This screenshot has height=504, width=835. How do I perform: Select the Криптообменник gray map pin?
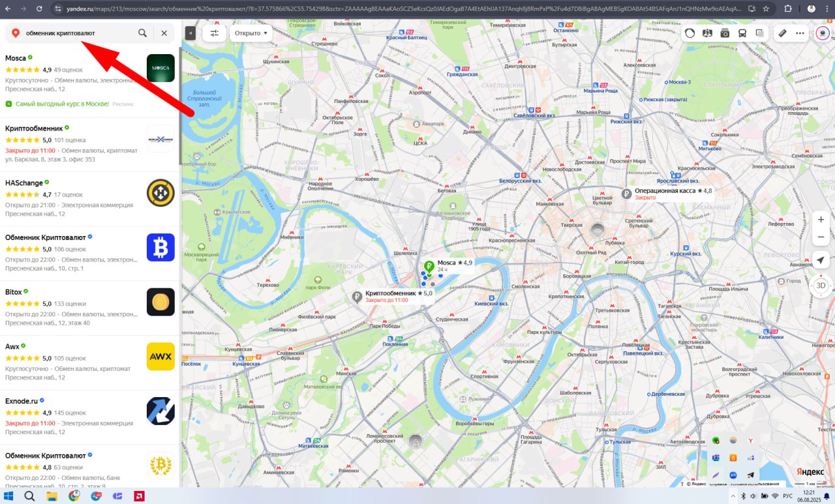[x=357, y=297]
